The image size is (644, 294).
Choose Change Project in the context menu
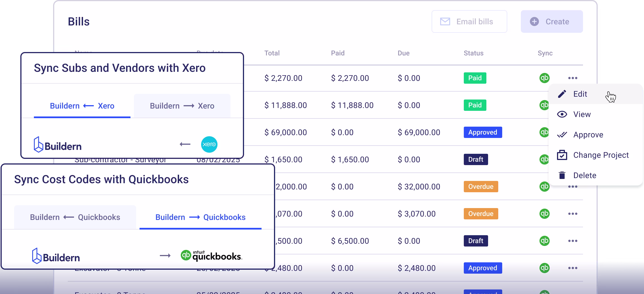pos(595,155)
